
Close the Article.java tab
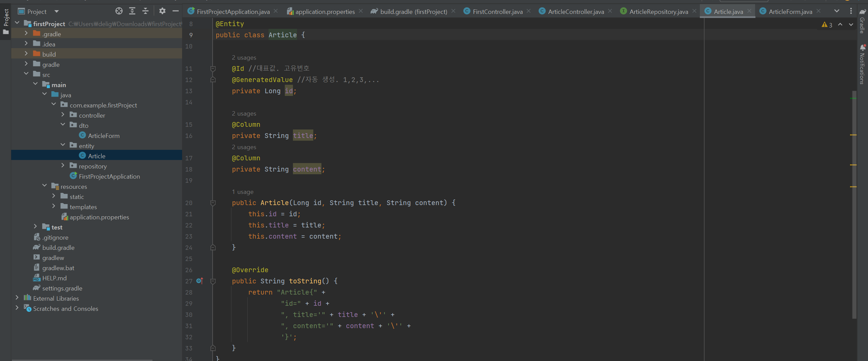tap(749, 11)
